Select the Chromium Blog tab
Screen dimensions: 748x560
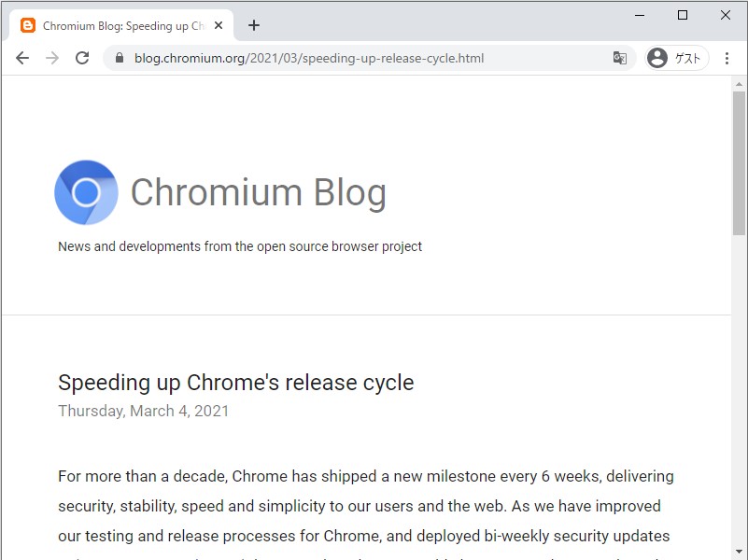tap(121, 25)
